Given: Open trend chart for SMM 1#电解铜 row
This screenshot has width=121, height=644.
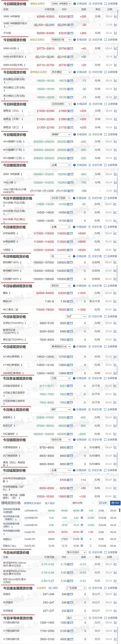Looking at the screenshot, I should tap(116, 17).
